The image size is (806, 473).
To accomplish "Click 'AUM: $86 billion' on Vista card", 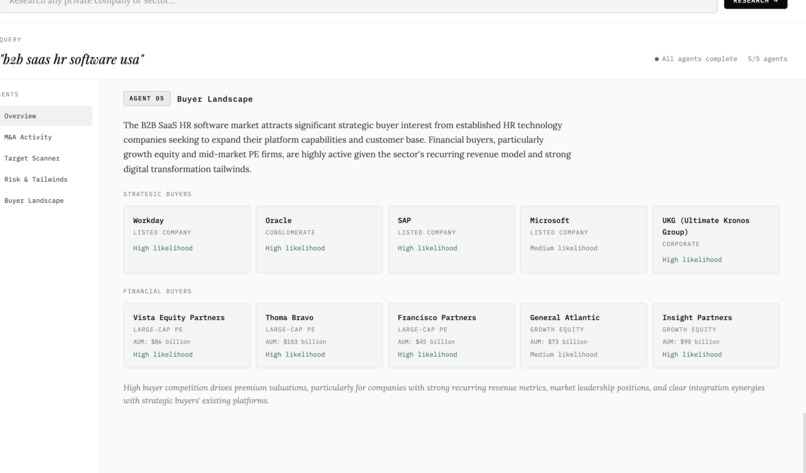I will pos(161,341).
